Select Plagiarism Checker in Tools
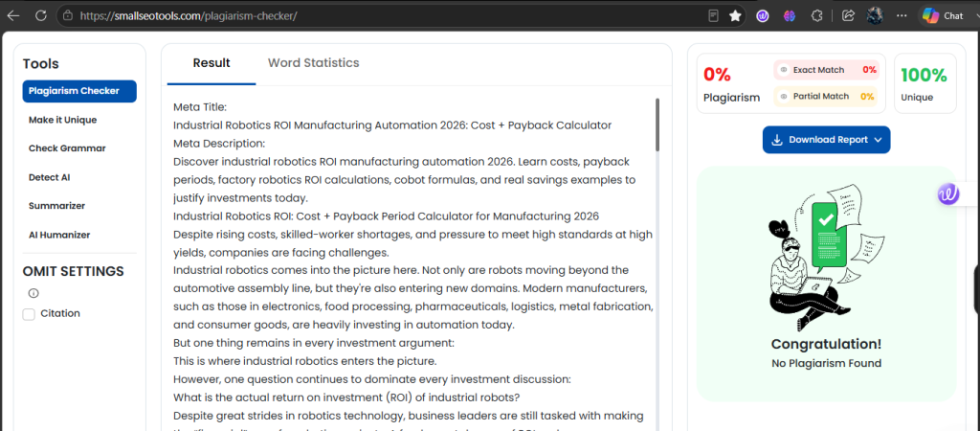The height and width of the screenshot is (431, 980). tap(79, 91)
